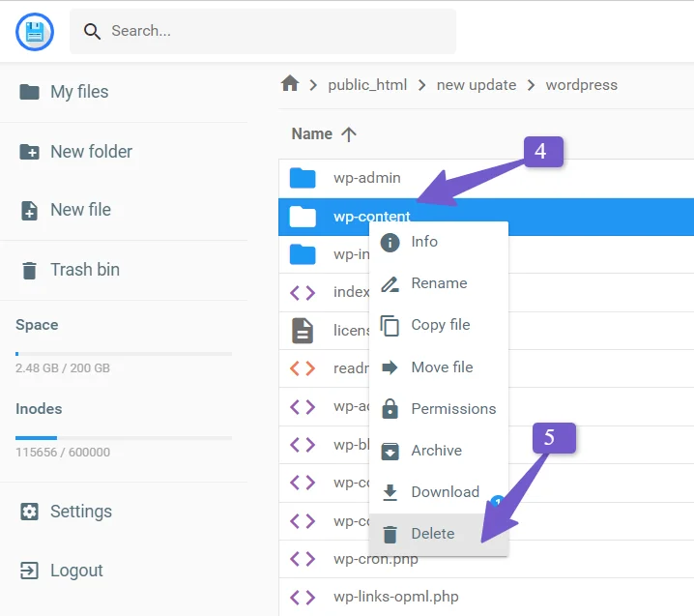Select the wp-content folder row
Viewport: 694px width, 616px height.
(x=486, y=217)
